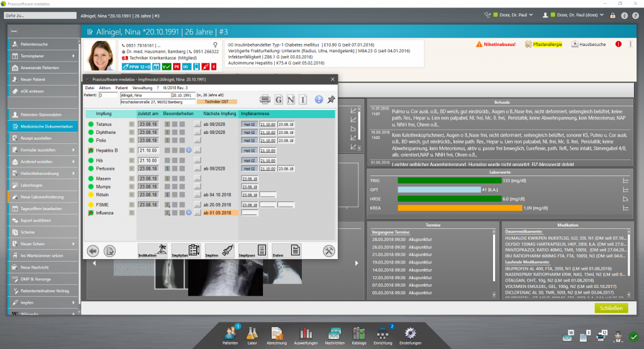Image resolution: width=644 pixels, height=349 pixels.
Task: Open the Impfplan clipboard button
Action: click(x=185, y=250)
